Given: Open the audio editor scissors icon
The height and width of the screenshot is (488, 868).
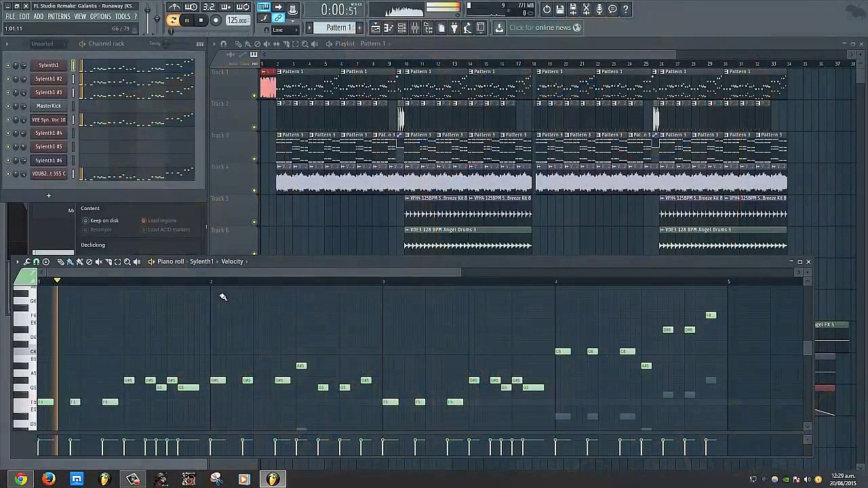Looking at the screenshot, I should click(587, 9).
